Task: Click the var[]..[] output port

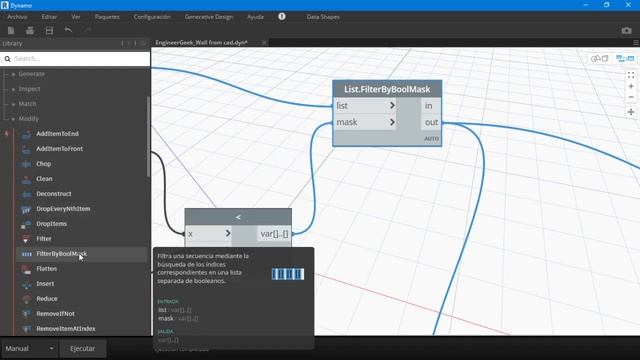Action: click(x=274, y=234)
